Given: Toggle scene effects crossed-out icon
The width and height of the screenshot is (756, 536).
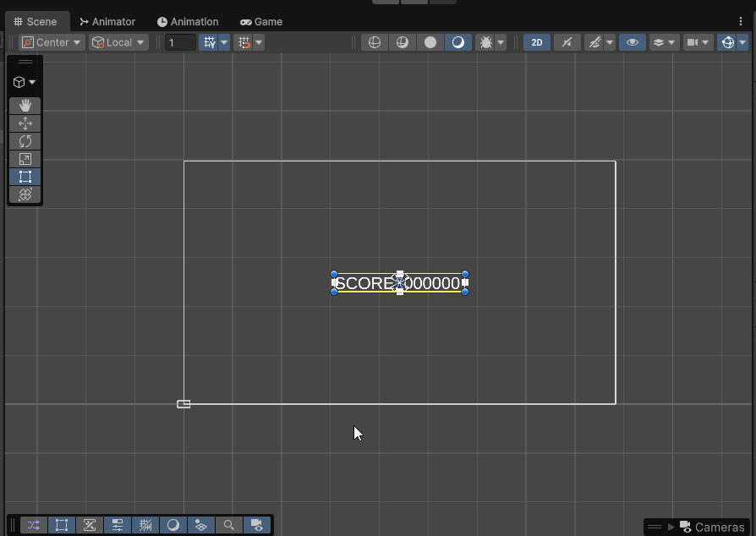Looking at the screenshot, I should click(594, 42).
